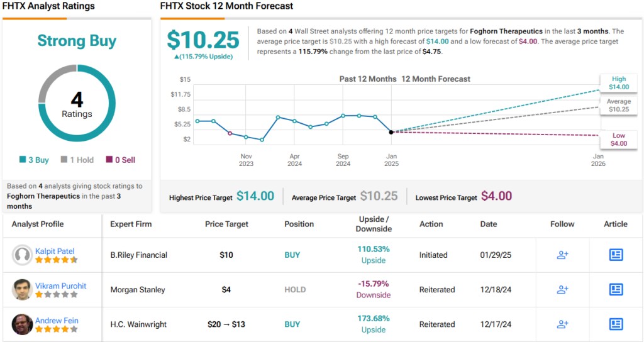Click Vikram Purohit's profile photo
Screen dimensions: 644x342
[x=23, y=289]
